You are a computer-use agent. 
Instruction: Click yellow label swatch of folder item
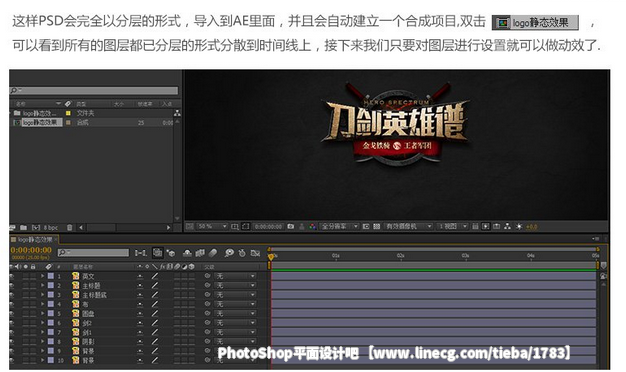tap(68, 113)
